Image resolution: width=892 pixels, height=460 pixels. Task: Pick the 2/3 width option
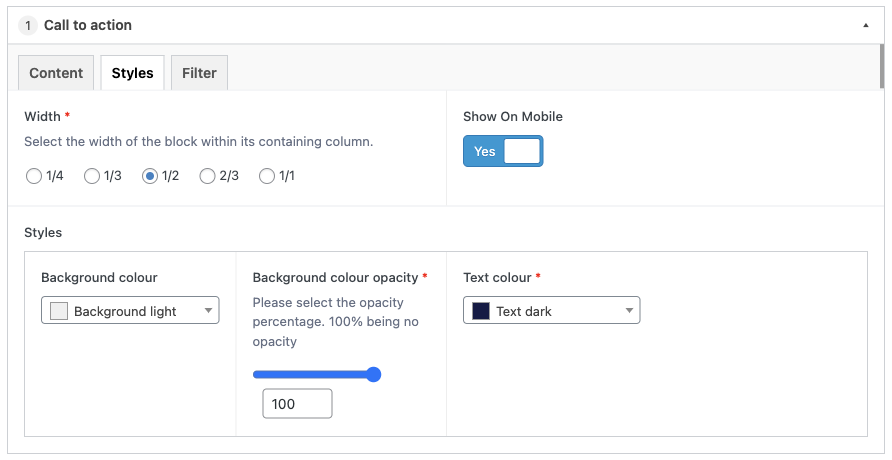click(x=207, y=176)
